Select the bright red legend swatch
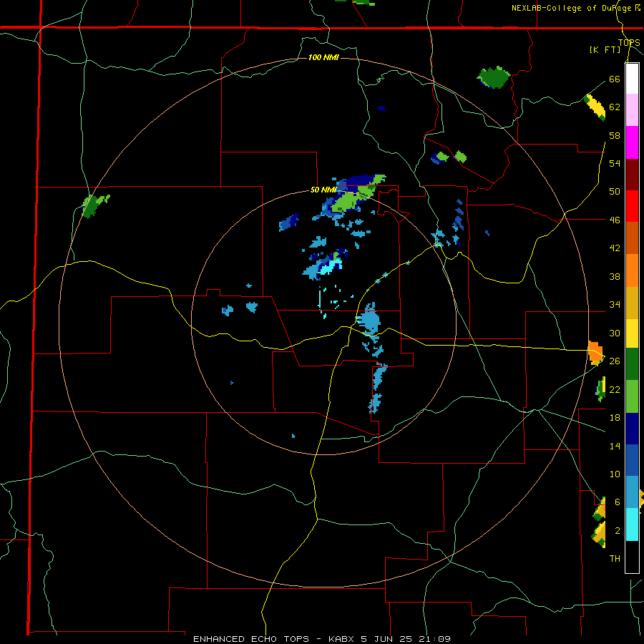The image size is (644, 644). point(632,206)
